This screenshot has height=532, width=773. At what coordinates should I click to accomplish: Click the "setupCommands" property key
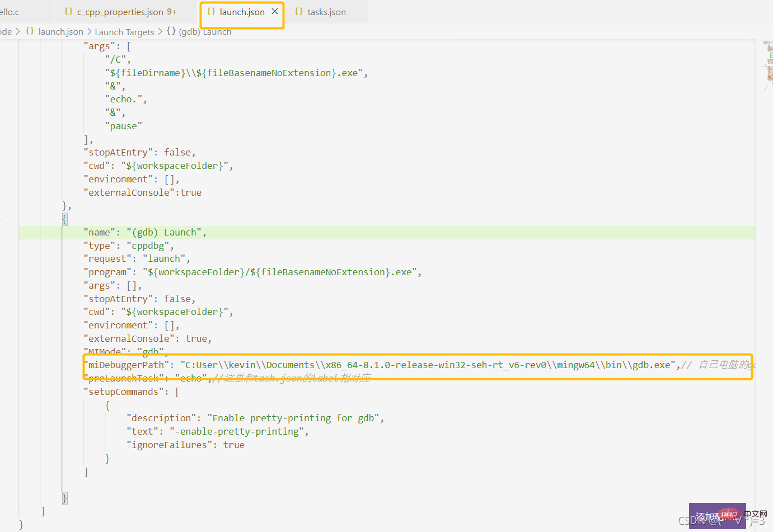pyautogui.click(x=124, y=392)
